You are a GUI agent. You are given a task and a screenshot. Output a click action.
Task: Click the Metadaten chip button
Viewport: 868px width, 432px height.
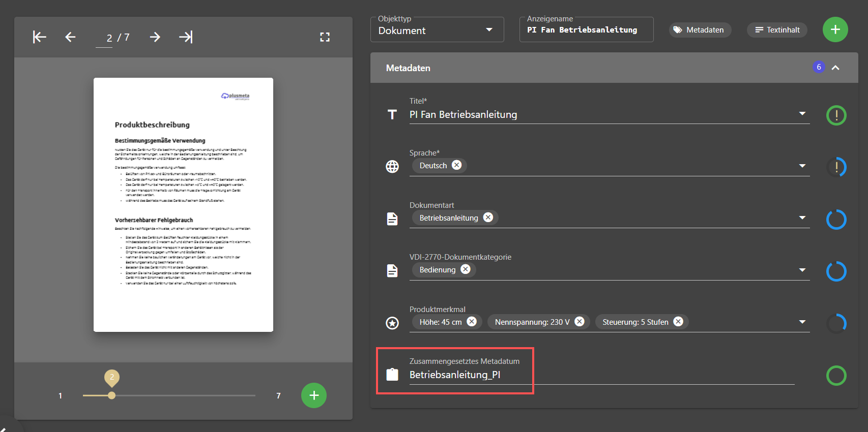[x=700, y=30]
